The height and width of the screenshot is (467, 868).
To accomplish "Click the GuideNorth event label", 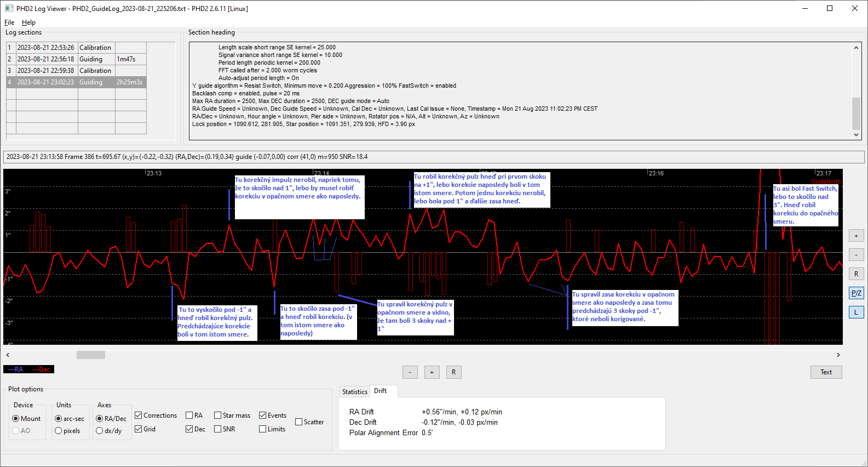I will pos(826,181).
